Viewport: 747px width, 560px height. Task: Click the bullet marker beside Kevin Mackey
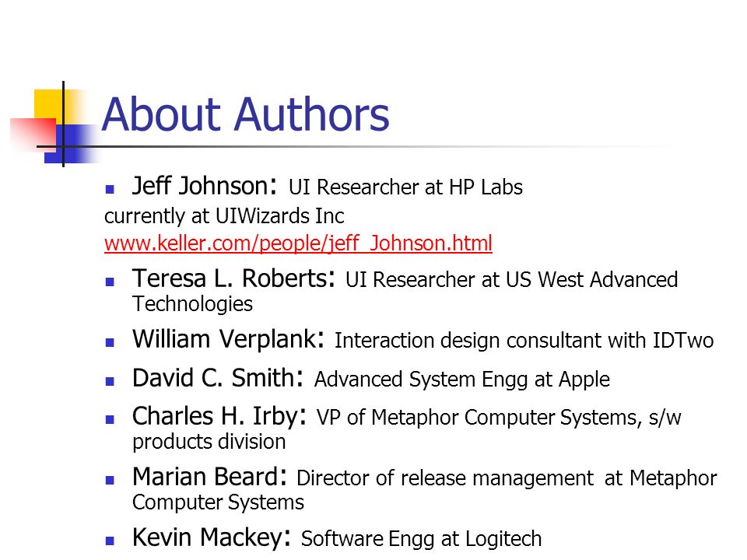(110, 541)
